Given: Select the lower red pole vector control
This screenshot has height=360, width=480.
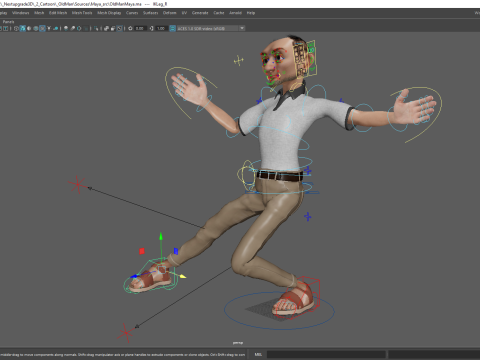Looking at the screenshot, I should click(x=126, y=332).
